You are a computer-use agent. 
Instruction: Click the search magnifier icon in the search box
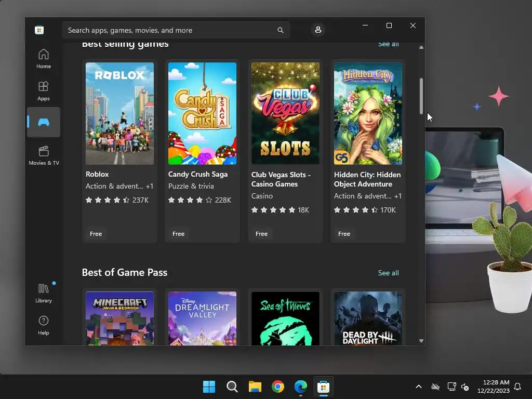[x=280, y=30]
